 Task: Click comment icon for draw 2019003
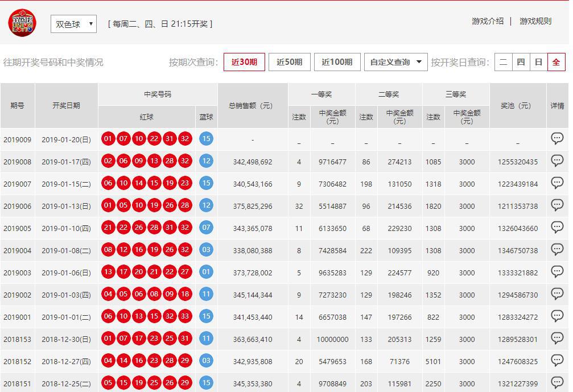tap(558, 271)
